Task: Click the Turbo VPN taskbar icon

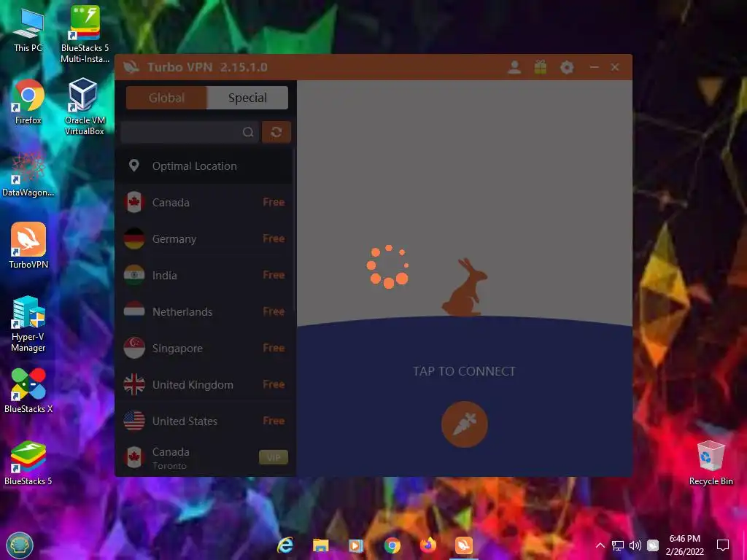Action: pyautogui.click(x=463, y=545)
